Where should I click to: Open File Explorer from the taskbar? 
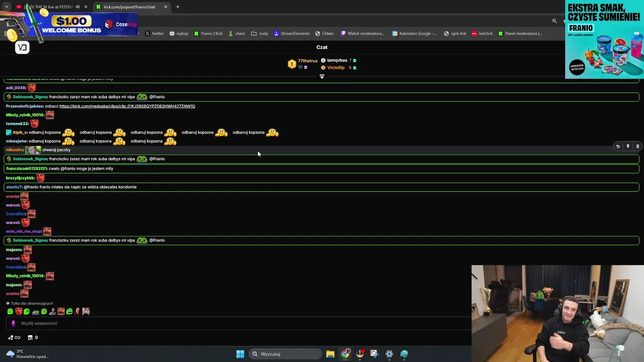[x=330, y=354]
